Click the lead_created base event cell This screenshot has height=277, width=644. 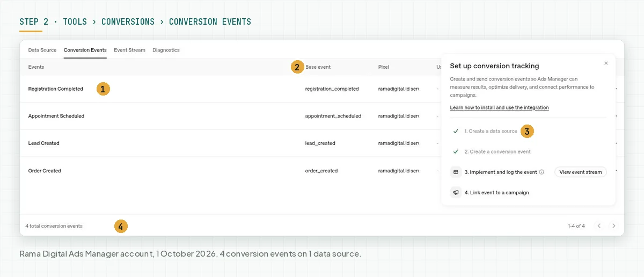pos(320,143)
